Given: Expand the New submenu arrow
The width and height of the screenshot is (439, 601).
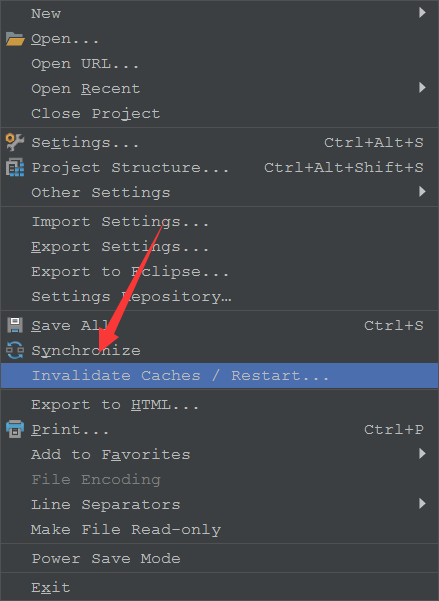Looking at the screenshot, I should [422, 13].
